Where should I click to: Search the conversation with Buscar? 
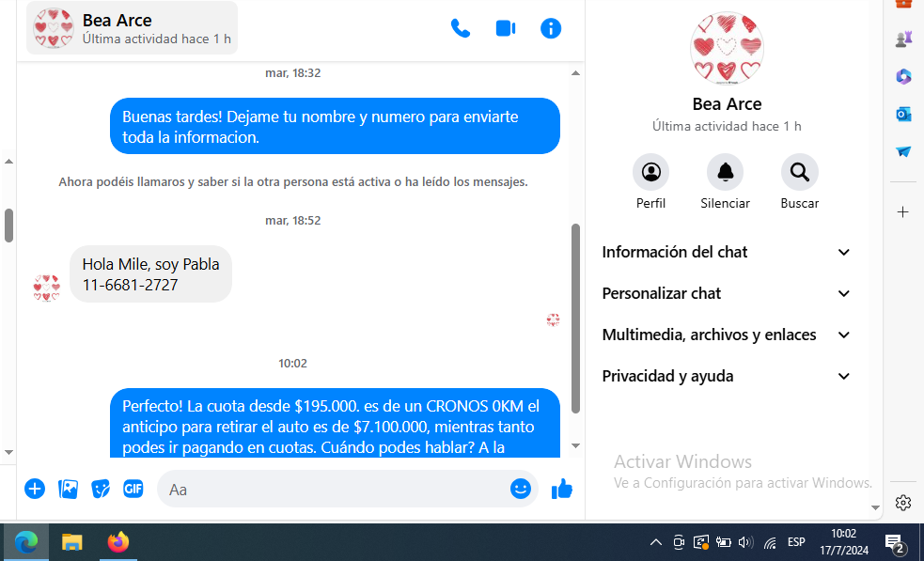pos(799,172)
